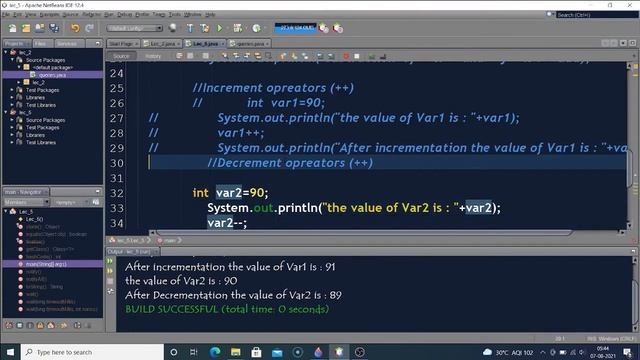Click the Undo arrow icon
Screen dimensions: 640x360
pos(75,28)
